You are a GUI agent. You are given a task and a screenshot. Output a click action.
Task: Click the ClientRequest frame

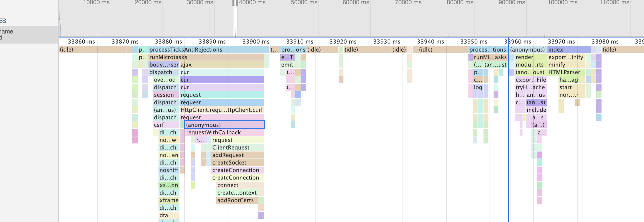coord(238,148)
